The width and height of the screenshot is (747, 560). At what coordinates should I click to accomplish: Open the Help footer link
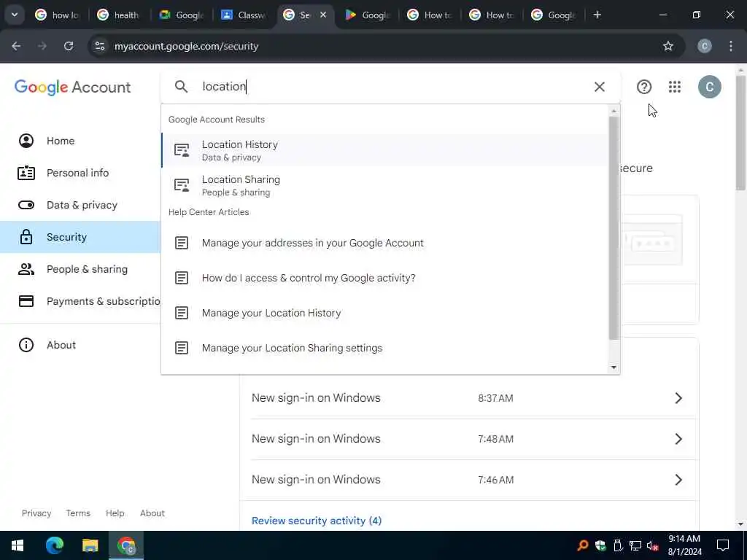(115, 513)
